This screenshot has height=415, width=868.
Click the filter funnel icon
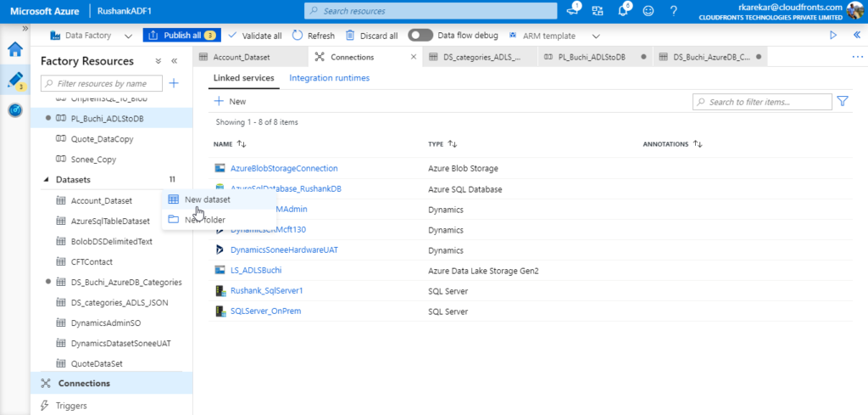point(843,101)
